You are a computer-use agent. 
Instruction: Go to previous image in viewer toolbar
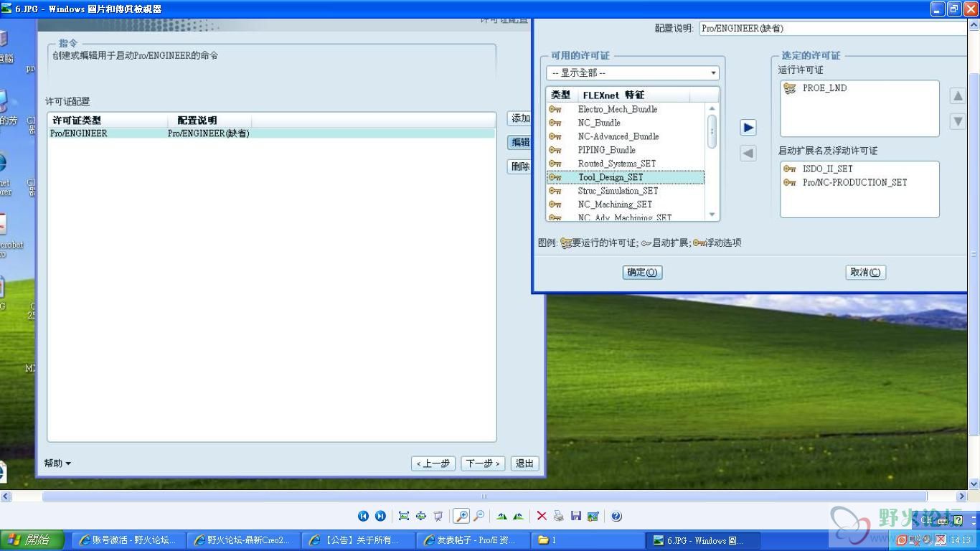point(363,516)
